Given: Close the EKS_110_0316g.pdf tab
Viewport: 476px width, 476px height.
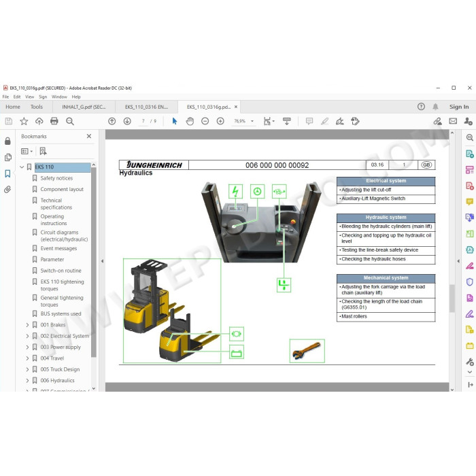Looking at the screenshot, I should [x=235, y=107].
